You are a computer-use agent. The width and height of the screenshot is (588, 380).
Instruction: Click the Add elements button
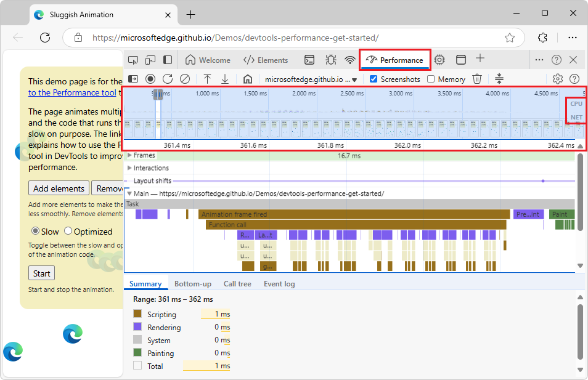click(x=59, y=188)
